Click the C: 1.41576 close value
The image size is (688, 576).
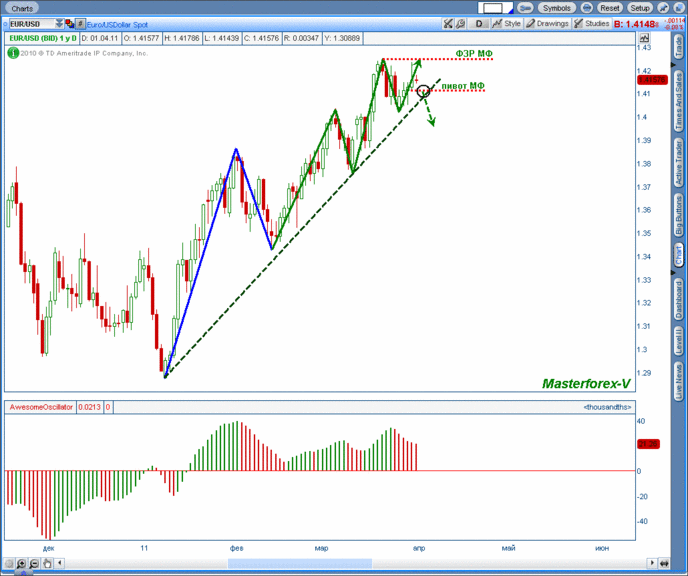pos(262,38)
